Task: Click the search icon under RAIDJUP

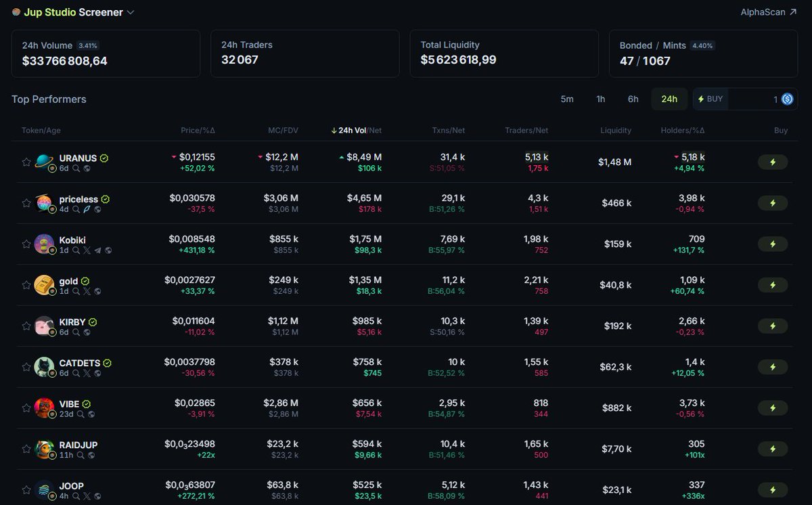Action: tap(80, 456)
